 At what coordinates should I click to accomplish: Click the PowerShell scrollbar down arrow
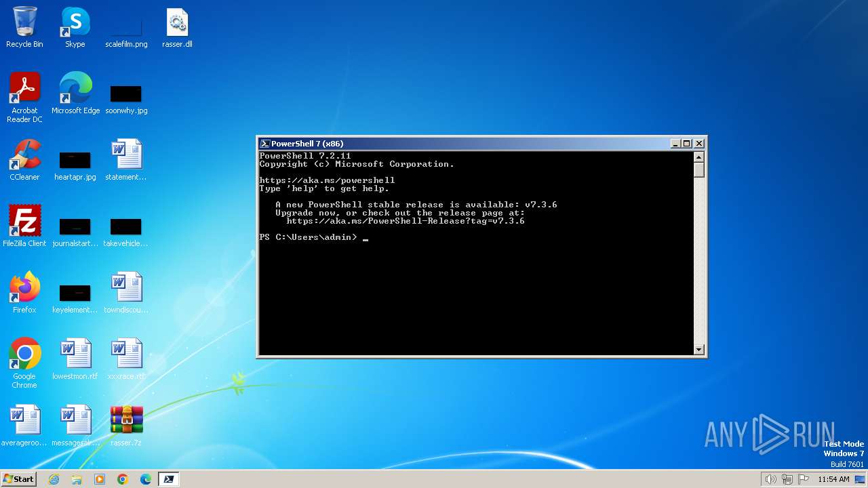point(699,350)
